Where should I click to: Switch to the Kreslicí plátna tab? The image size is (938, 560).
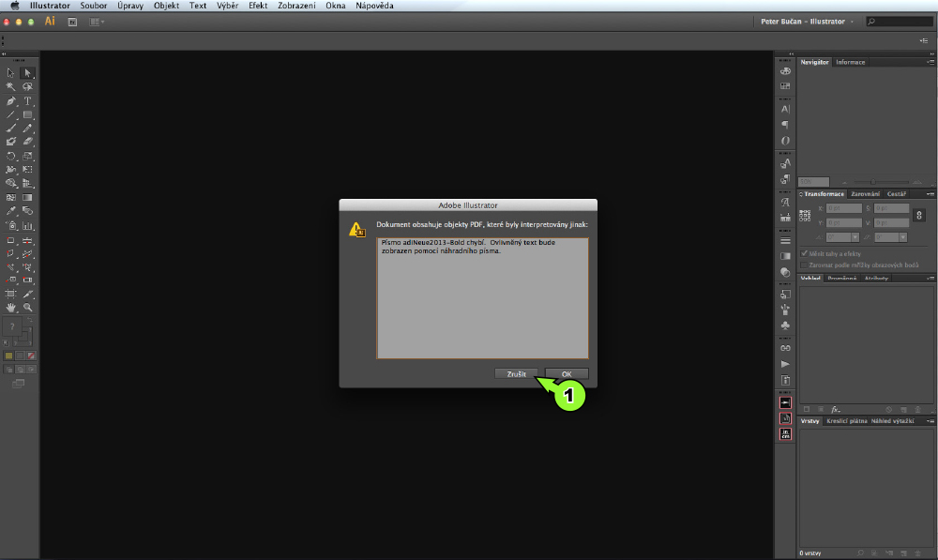pyautogui.click(x=846, y=421)
